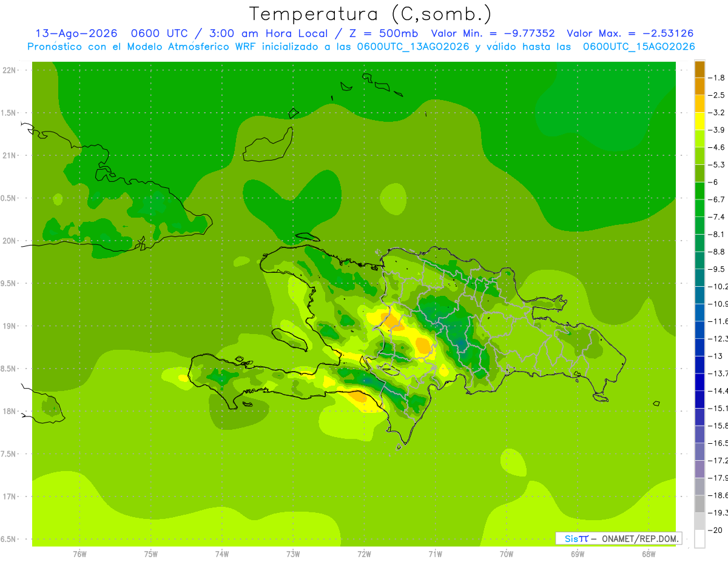Click the 'ONAMET/REP.DOM.' credit label
Screen dimensions: 728x562
(641, 538)
